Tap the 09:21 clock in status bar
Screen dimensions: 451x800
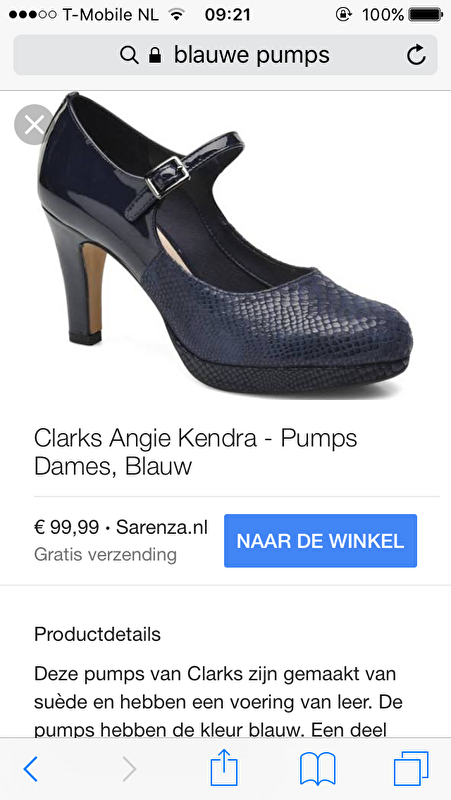(x=228, y=15)
